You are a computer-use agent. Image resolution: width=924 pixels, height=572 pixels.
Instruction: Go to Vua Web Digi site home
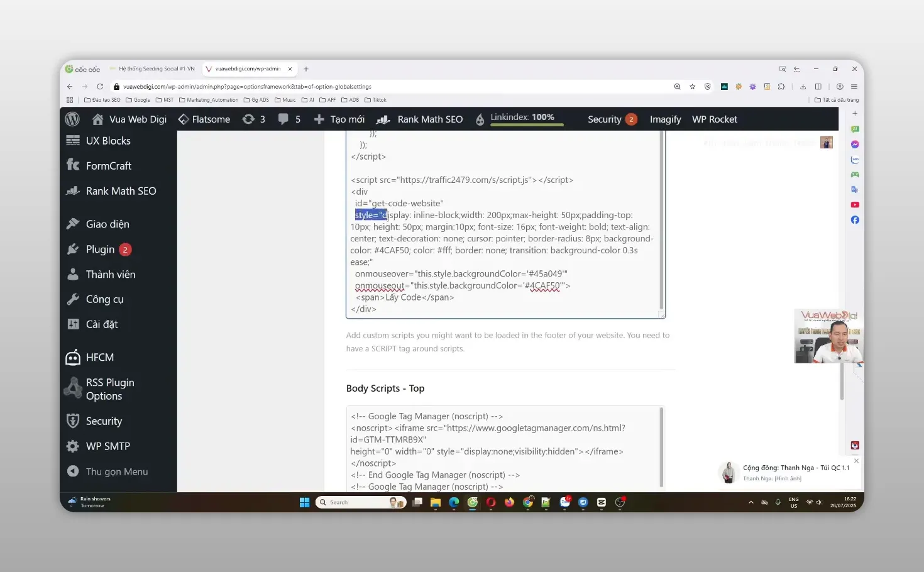129,119
